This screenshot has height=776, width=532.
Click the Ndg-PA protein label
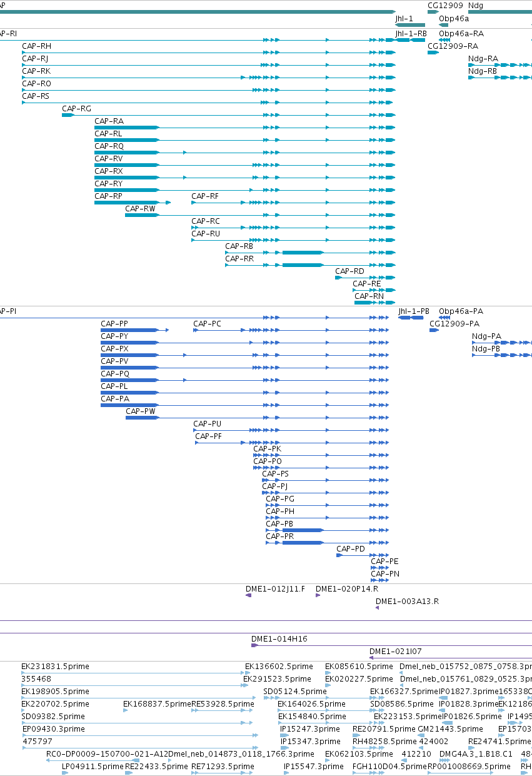tap(487, 336)
